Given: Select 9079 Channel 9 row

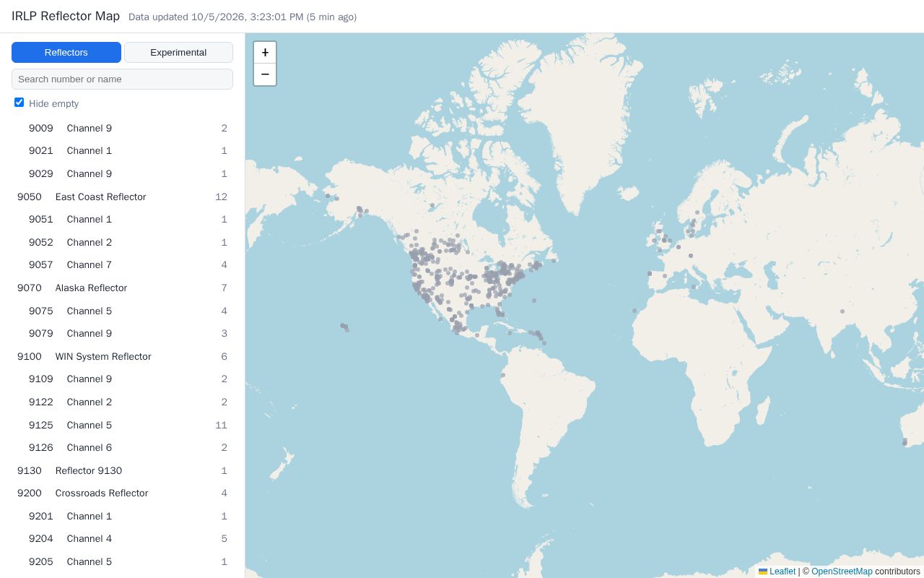Looking at the screenshot, I should pyautogui.click(x=122, y=333).
